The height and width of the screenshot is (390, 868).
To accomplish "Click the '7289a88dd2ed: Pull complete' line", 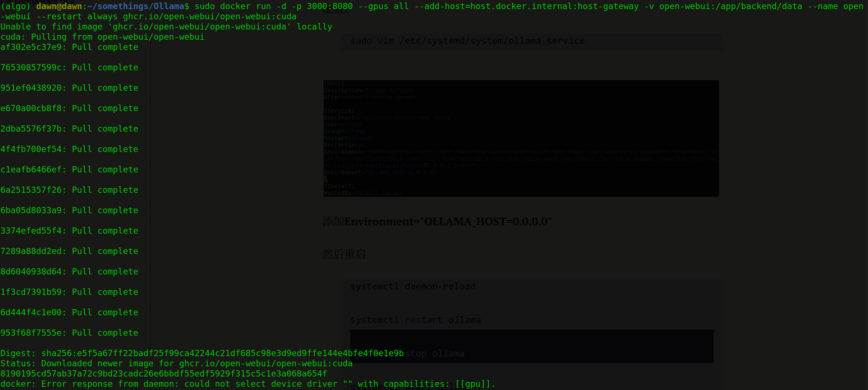I will tap(69, 251).
